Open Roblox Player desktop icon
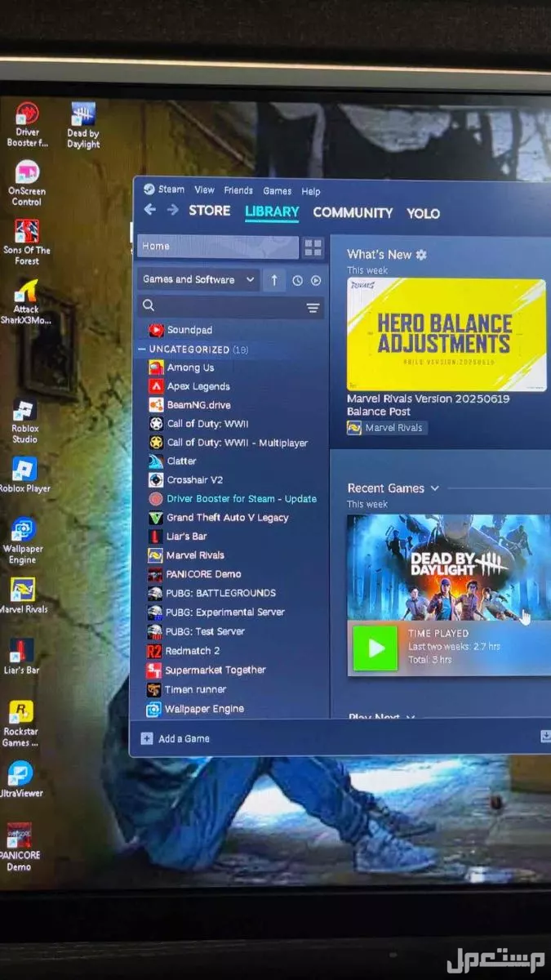551x980 pixels. coord(24,475)
